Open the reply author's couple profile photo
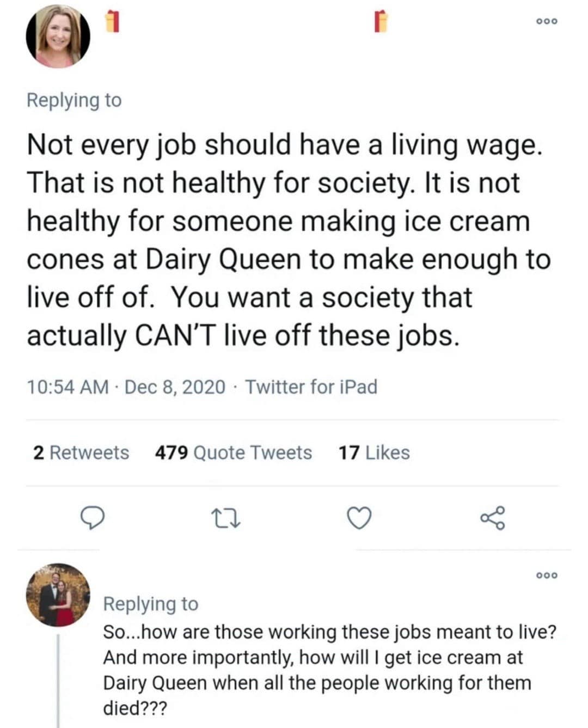Viewport: 588px width, 728px height. pyautogui.click(x=58, y=595)
